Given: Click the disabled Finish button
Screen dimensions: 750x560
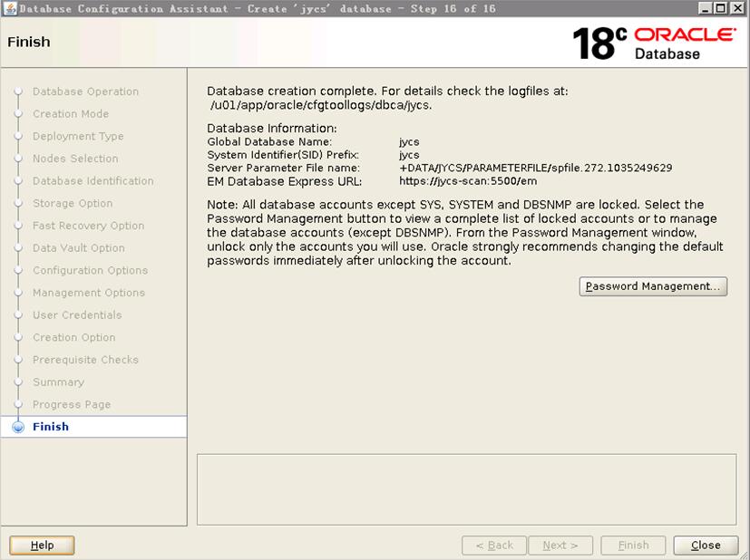Looking at the screenshot, I should click(633, 546).
